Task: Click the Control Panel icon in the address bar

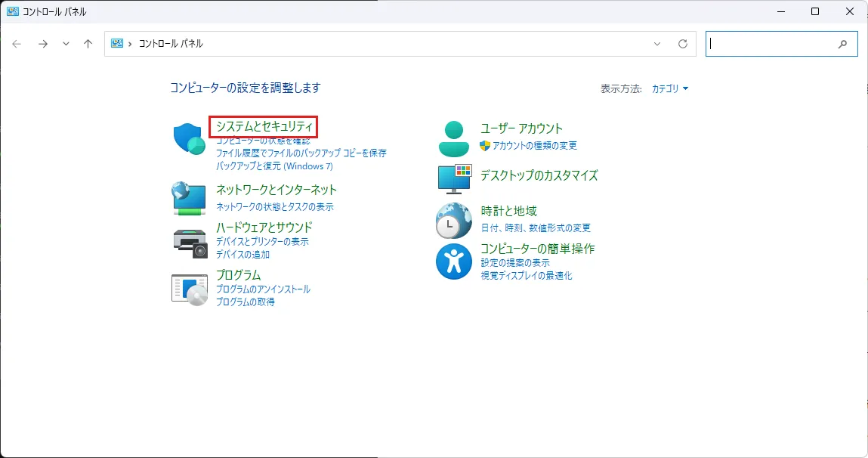Action: point(117,43)
